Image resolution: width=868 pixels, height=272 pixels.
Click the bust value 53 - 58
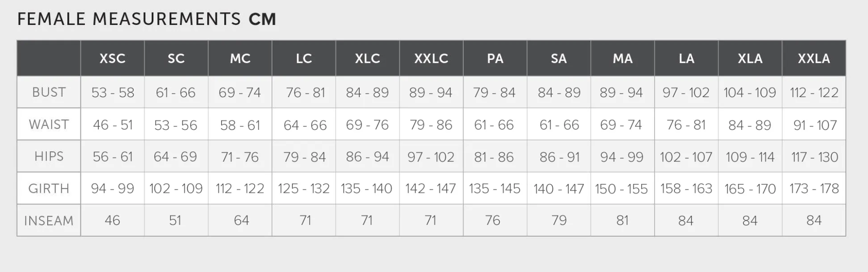pyautogui.click(x=112, y=93)
